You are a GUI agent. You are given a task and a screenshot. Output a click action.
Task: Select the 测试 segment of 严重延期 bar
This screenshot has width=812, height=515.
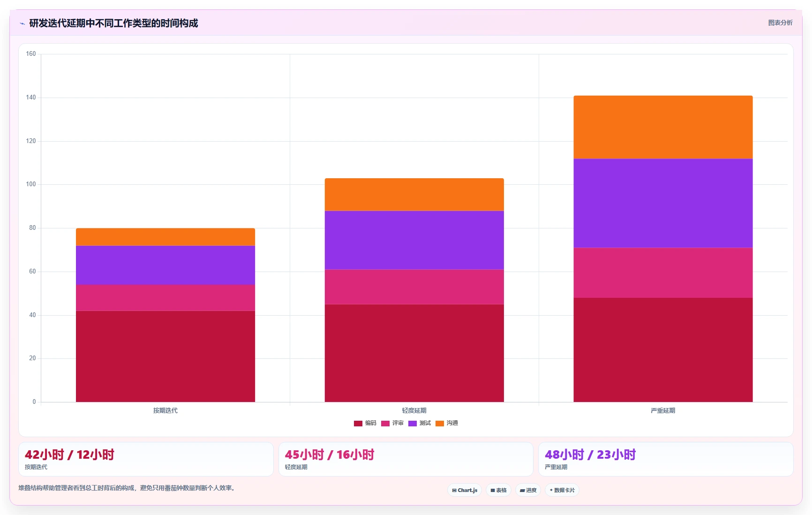pyautogui.click(x=663, y=203)
